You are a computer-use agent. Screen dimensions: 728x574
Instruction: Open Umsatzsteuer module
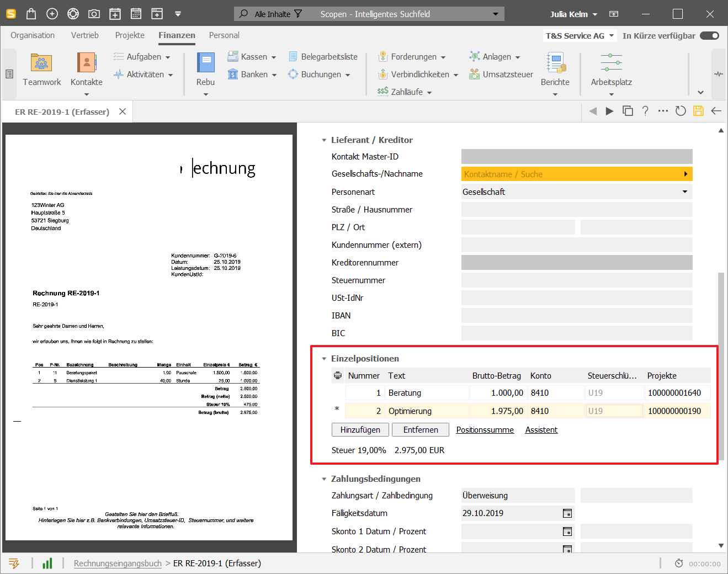[501, 75]
